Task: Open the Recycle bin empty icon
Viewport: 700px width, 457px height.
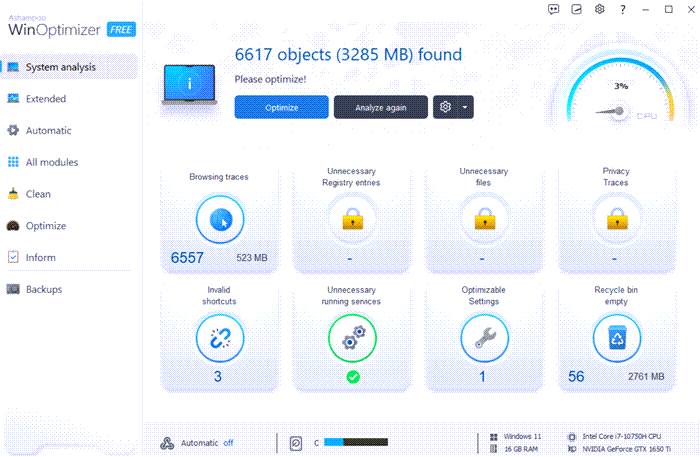Action: coord(617,338)
